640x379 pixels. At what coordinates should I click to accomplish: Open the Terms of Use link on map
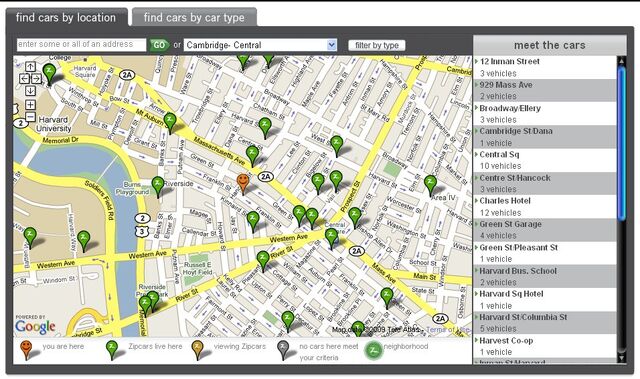[x=448, y=329]
